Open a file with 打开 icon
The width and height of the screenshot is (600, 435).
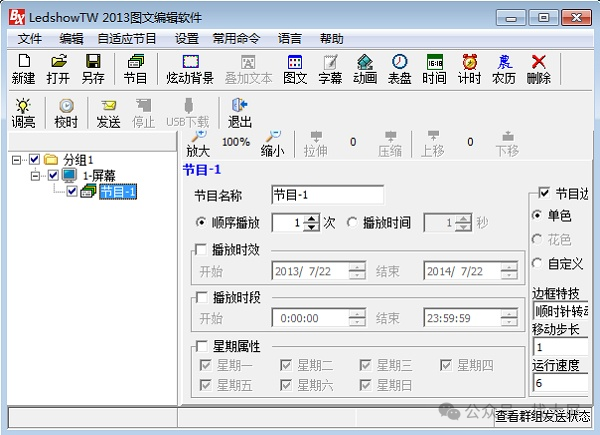click(x=58, y=69)
